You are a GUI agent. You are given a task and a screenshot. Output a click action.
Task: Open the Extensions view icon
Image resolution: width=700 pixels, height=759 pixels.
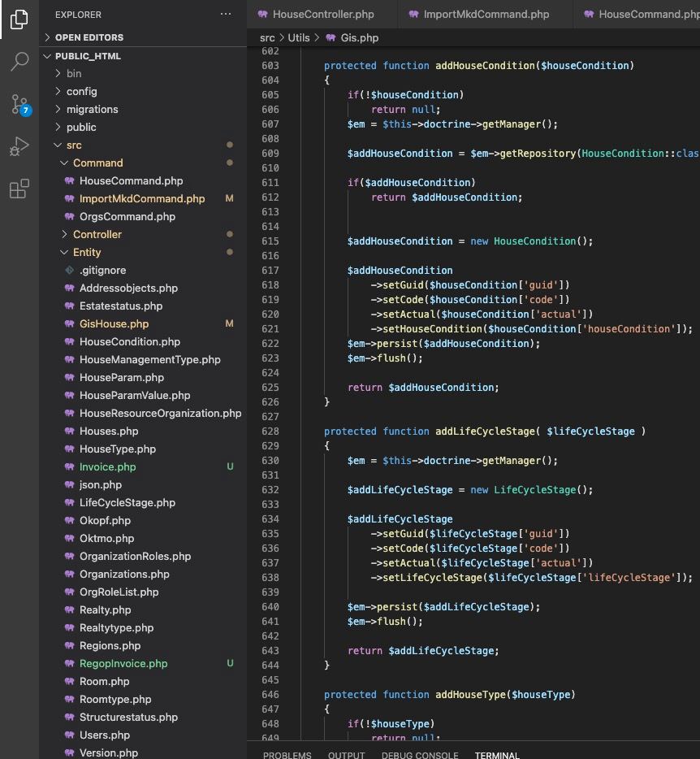point(19,189)
